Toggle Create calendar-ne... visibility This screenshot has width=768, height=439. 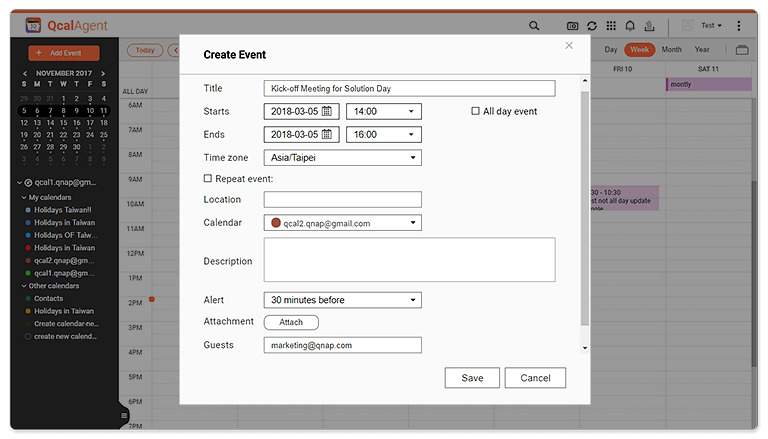28,324
